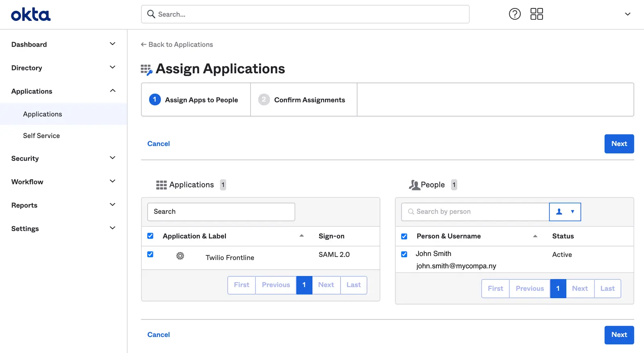Click Previous in people pagination
The width and height of the screenshot is (644, 353).
click(530, 289)
